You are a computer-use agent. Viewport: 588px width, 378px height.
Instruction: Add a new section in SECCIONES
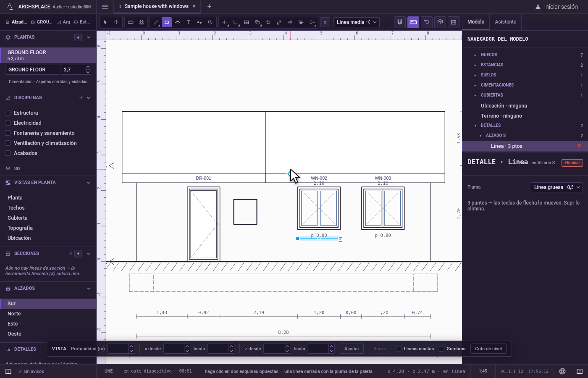(78, 254)
